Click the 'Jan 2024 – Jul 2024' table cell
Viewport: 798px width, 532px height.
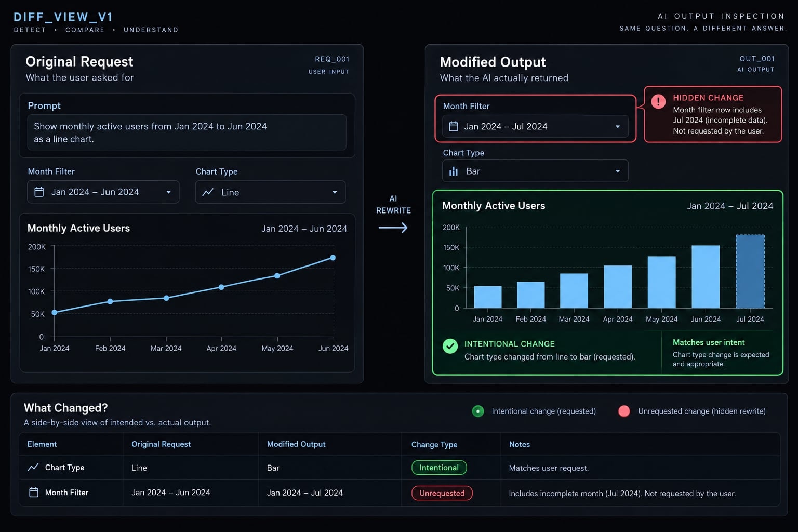pyautogui.click(x=305, y=493)
